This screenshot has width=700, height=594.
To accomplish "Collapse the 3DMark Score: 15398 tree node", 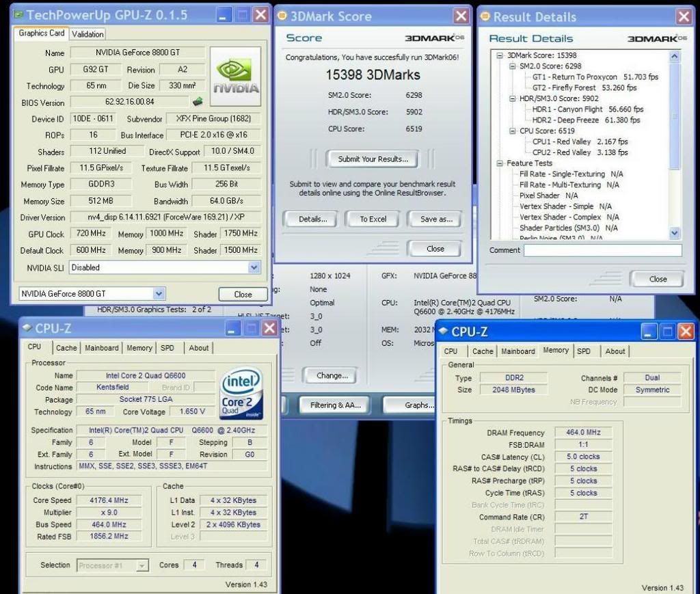I will pyautogui.click(x=500, y=55).
